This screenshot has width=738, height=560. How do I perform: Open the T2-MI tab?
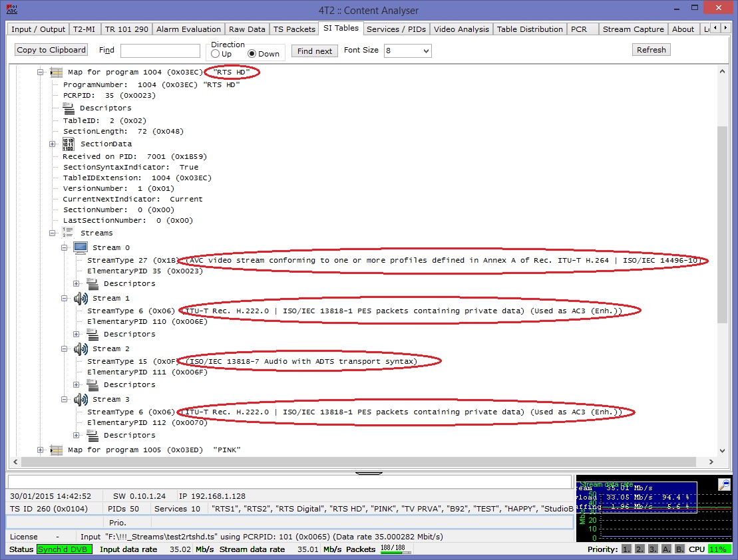tap(85, 29)
